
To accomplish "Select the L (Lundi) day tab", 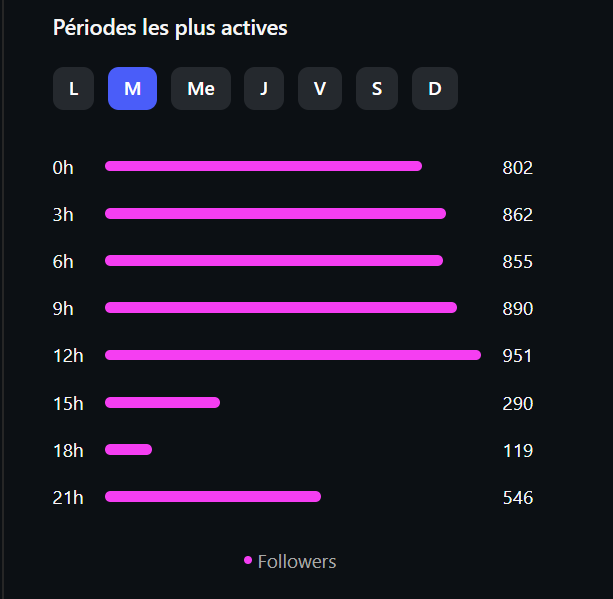I will pos(73,88).
